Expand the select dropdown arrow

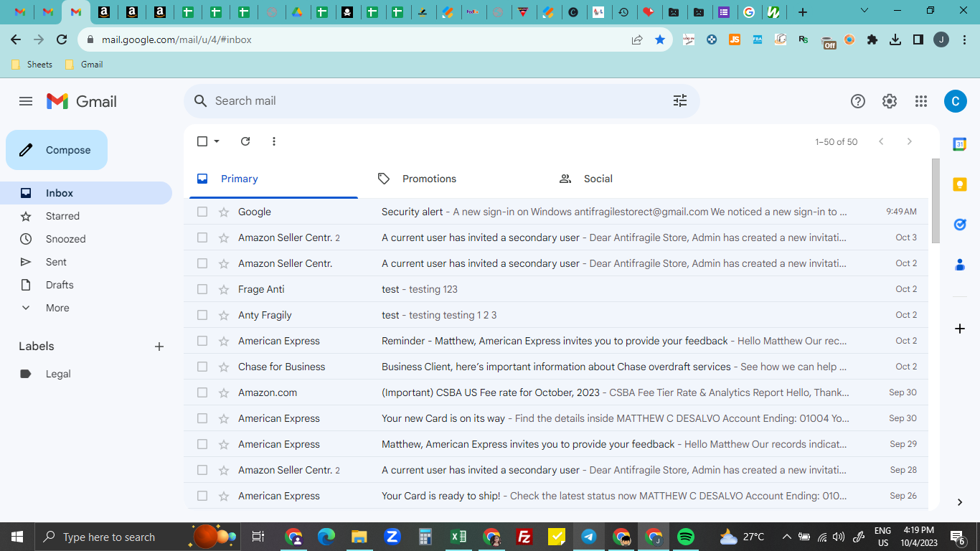point(217,141)
